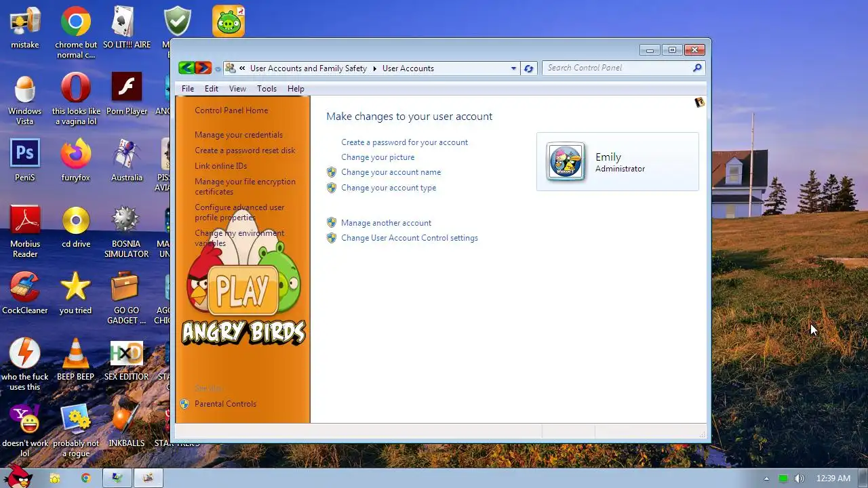Click the 'User Accounts and Family Safety' breadcrumb
868x488 pixels.
(308, 68)
